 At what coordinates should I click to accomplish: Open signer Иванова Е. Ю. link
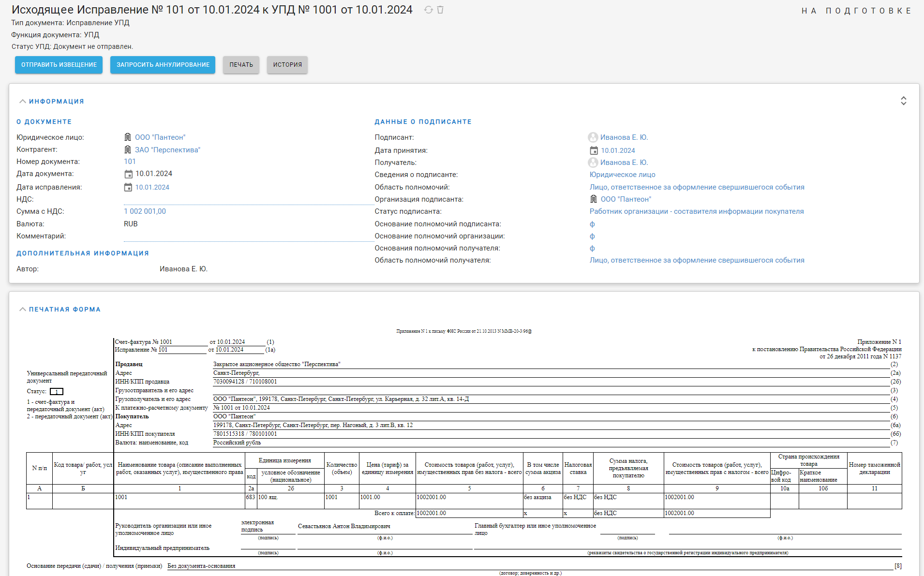(x=624, y=137)
